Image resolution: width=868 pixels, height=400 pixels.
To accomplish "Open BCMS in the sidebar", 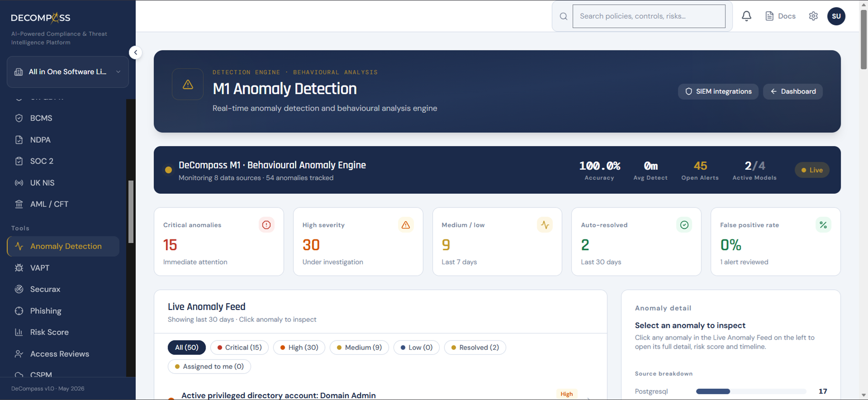I will click(x=63, y=118).
